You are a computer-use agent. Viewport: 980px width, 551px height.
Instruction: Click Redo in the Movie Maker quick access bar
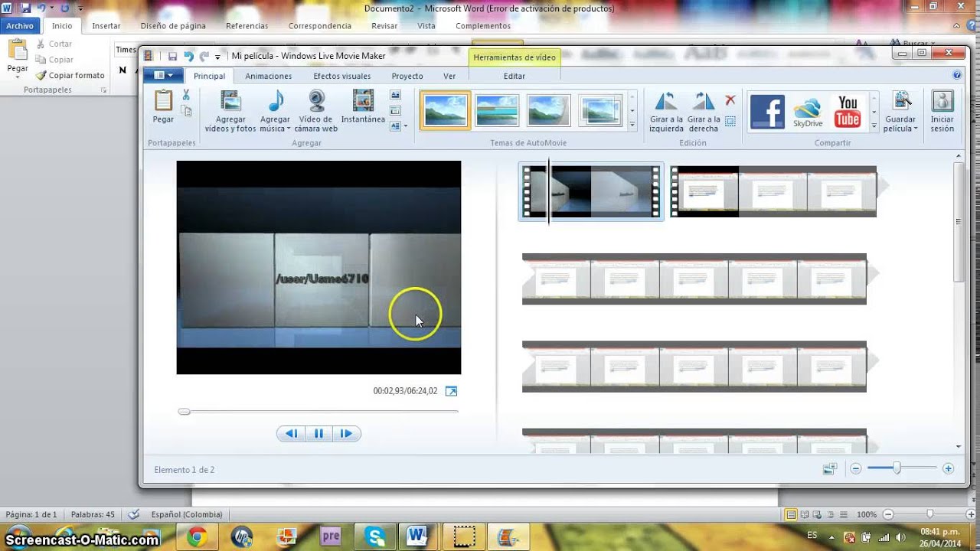pos(204,57)
